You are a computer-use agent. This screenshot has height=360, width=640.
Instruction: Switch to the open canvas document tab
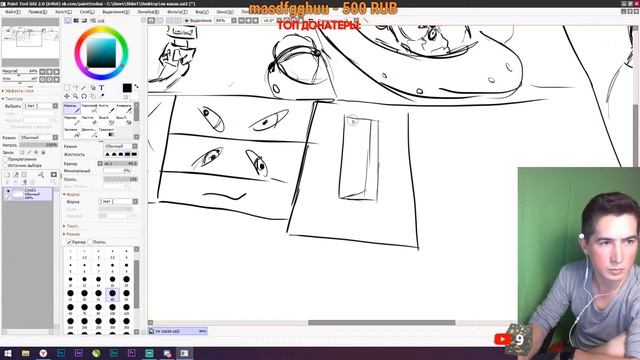click(178, 331)
